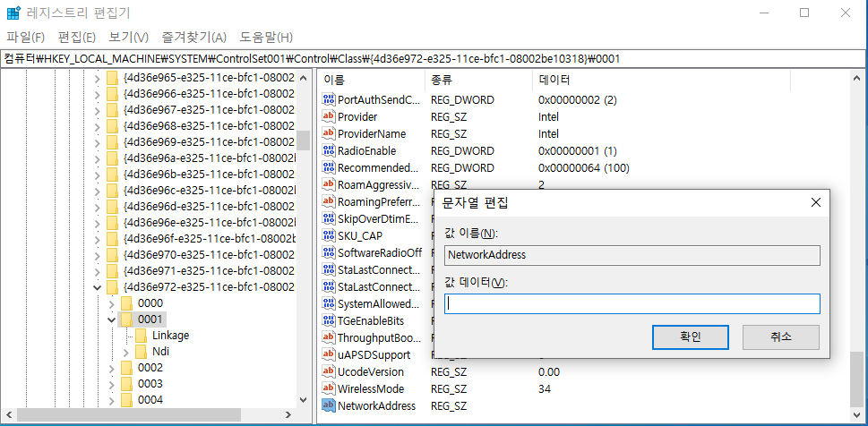The width and height of the screenshot is (868, 426).
Task: Expand the 0003 subkey
Action: click(112, 383)
